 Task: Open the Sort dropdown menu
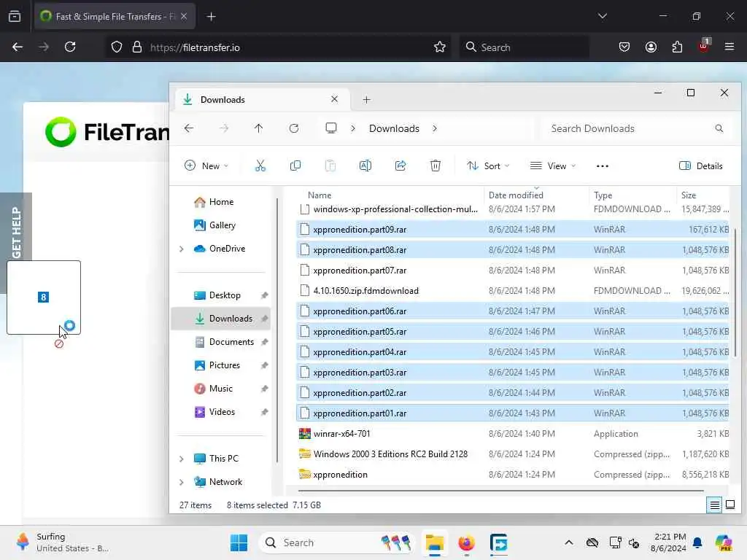[x=488, y=166]
